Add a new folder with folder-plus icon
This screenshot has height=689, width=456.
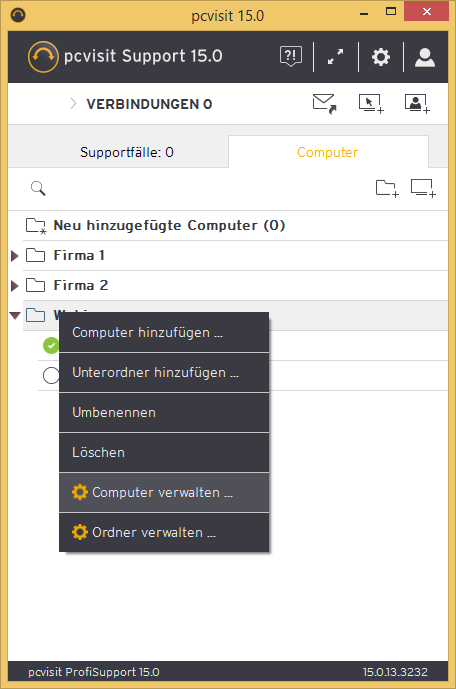pos(387,189)
